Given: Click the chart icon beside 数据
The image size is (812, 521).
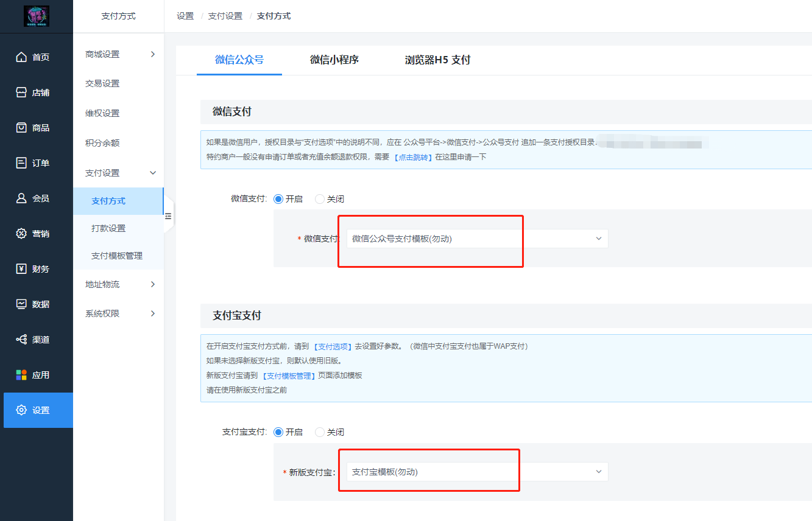Looking at the screenshot, I should [21, 304].
